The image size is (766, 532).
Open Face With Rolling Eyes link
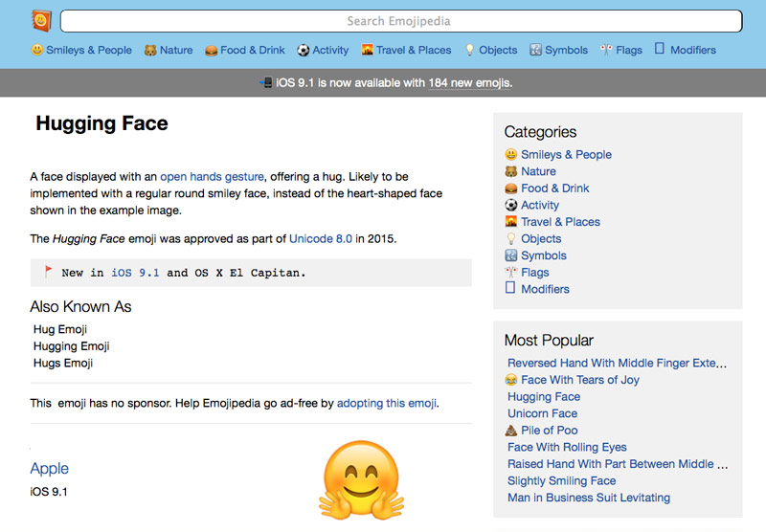567,447
